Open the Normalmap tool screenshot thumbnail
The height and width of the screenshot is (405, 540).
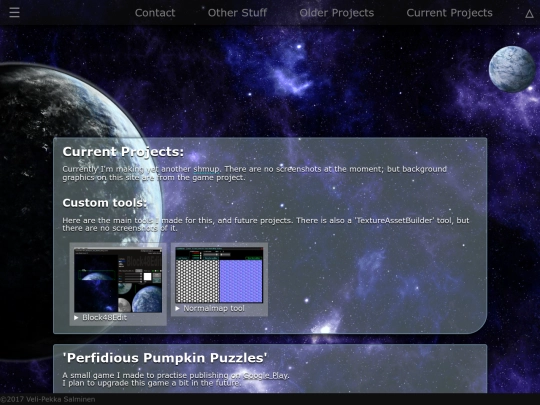click(x=219, y=275)
